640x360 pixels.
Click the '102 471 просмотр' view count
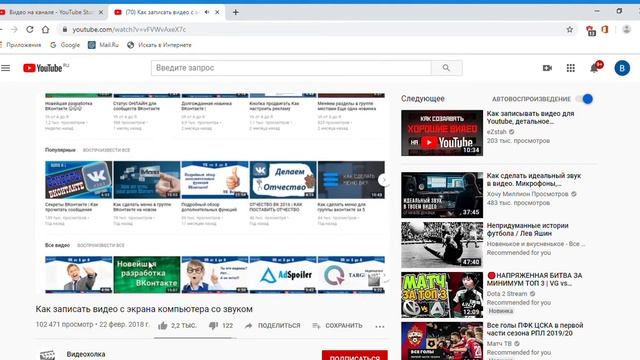coord(64,324)
